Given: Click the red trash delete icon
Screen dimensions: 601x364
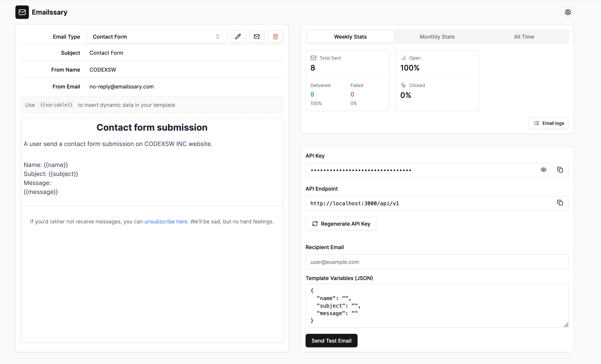Looking at the screenshot, I should (x=275, y=37).
